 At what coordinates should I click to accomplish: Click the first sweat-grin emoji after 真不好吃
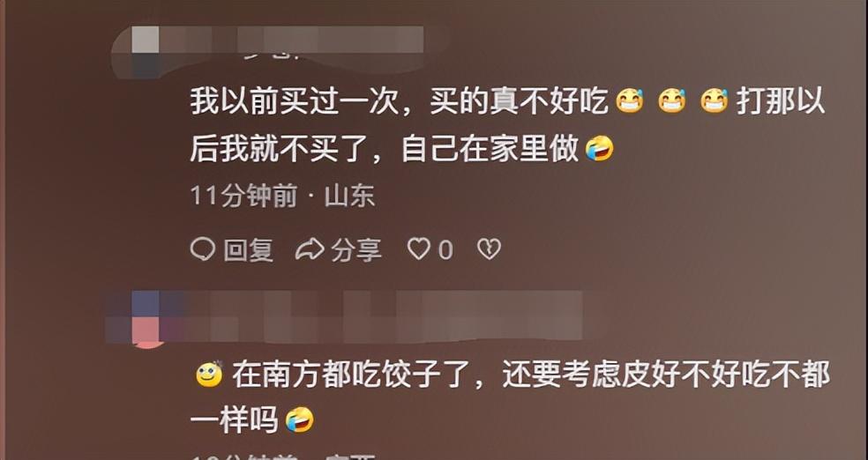click(x=630, y=101)
